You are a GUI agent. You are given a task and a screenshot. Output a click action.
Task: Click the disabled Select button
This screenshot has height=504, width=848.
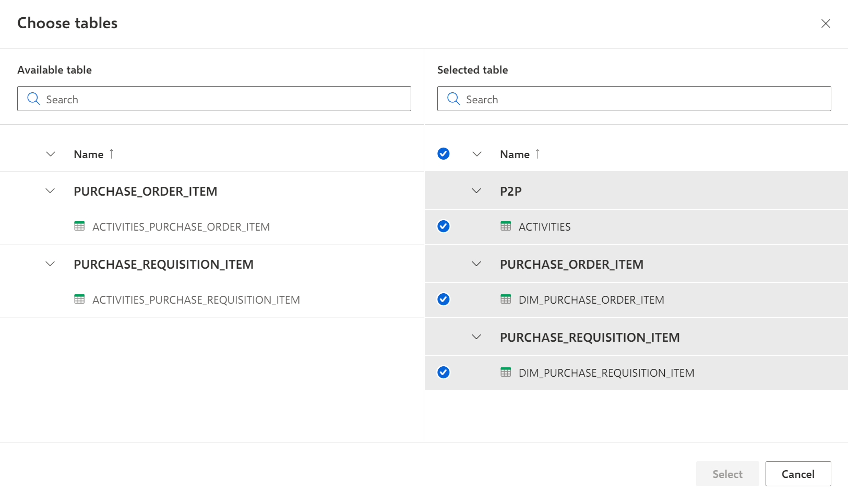click(x=727, y=474)
